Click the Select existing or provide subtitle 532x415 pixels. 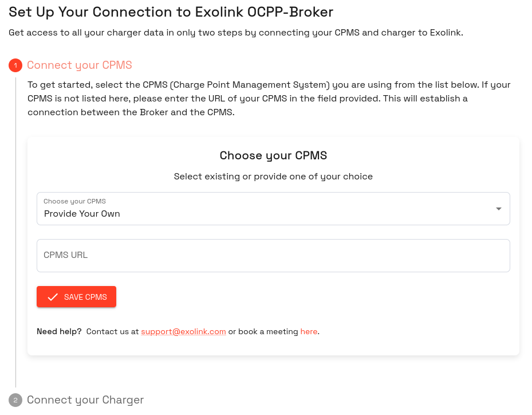coord(273,177)
